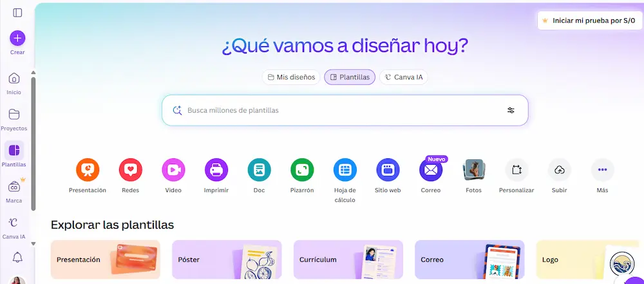The width and height of the screenshot is (644, 284).
Task: Show Más design types
Action: click(x=603, y=170)
